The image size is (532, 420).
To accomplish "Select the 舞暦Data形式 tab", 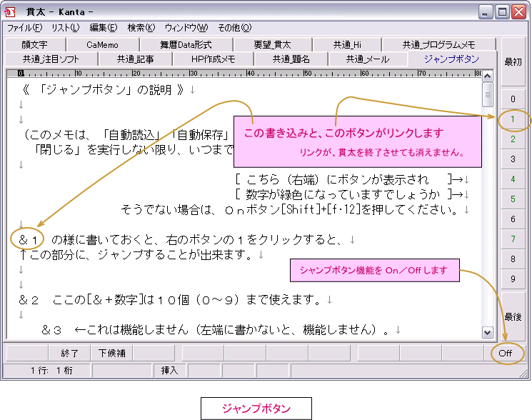I will (186, 44).
